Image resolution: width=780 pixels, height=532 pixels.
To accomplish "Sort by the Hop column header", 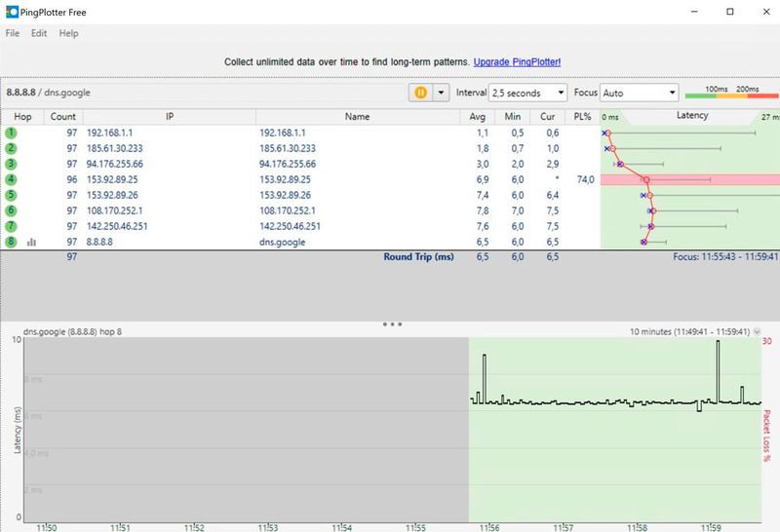I will (22, 116).
